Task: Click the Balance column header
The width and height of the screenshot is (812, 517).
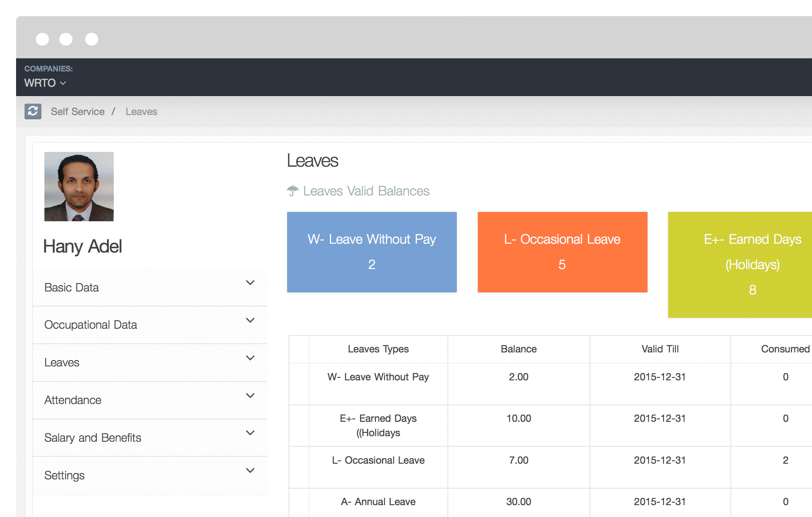Action: click(518, 349)
